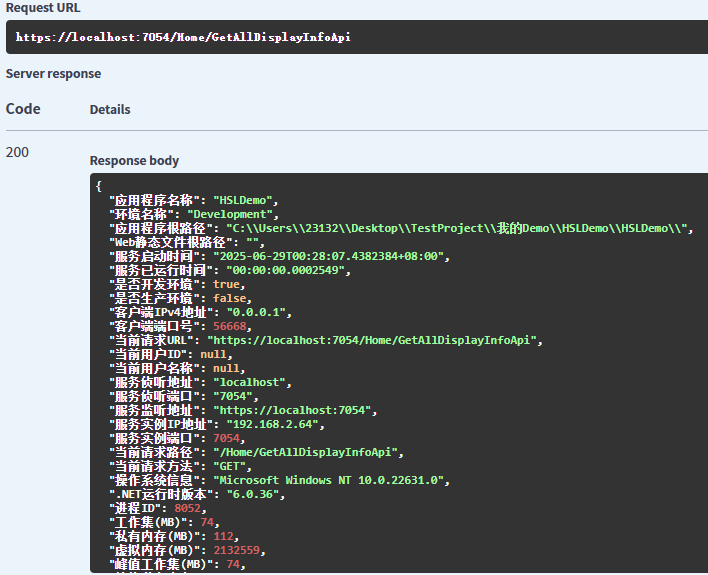Click the "Microsoft Windows NT 10.0.22631.0" value
The width and height of the screenshot is (708, 575).
click(x=328, y=480)
